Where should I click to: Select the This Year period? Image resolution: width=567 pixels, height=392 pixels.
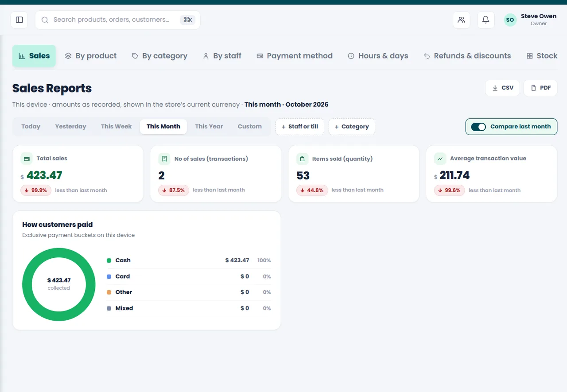click(x=209, y=127)
